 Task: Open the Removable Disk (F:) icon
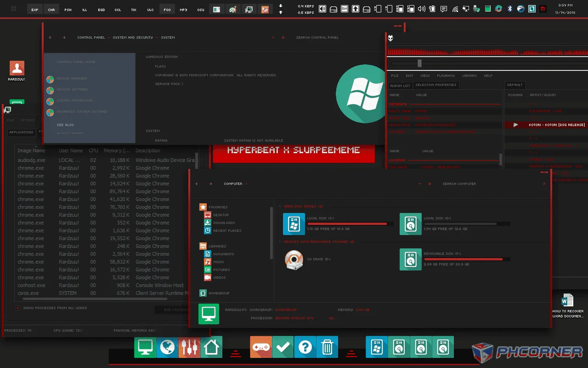click(x=411, y=259)
